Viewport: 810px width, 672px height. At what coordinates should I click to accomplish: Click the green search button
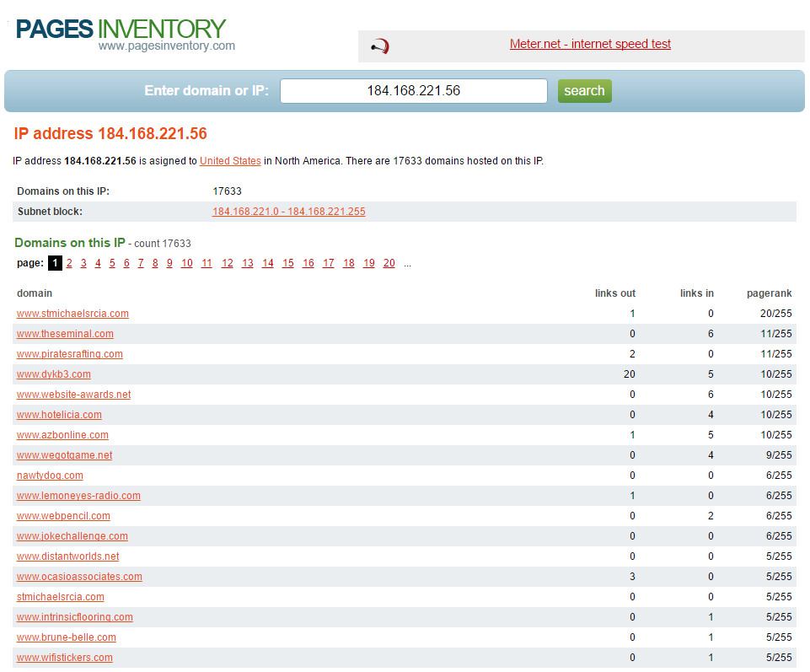[584, 91]
